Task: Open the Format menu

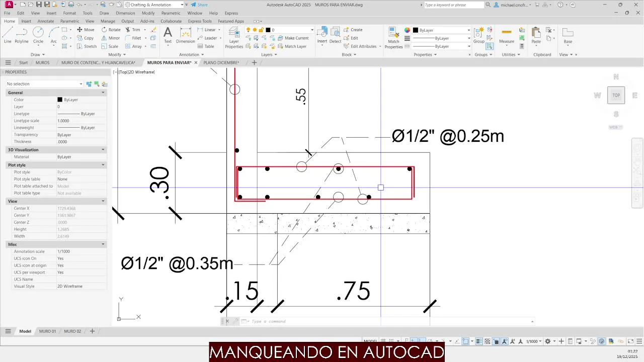Action: [69, 13]
